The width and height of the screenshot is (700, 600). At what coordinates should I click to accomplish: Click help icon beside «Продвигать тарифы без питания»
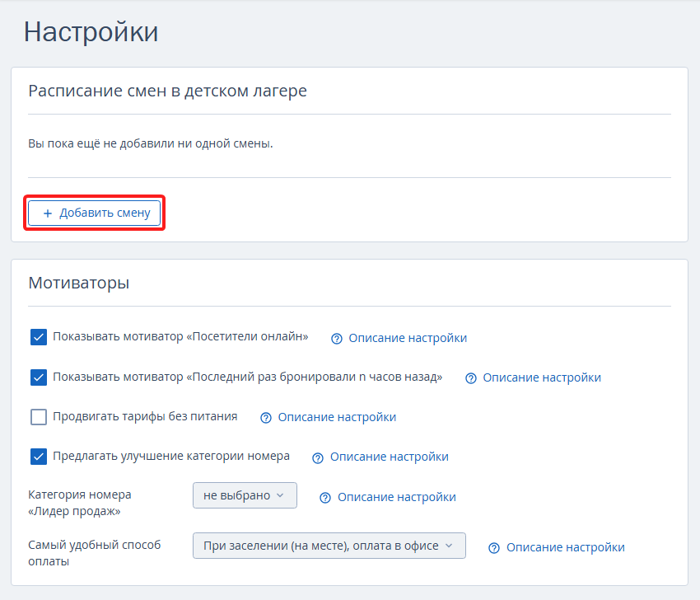(x=266, y=418)
